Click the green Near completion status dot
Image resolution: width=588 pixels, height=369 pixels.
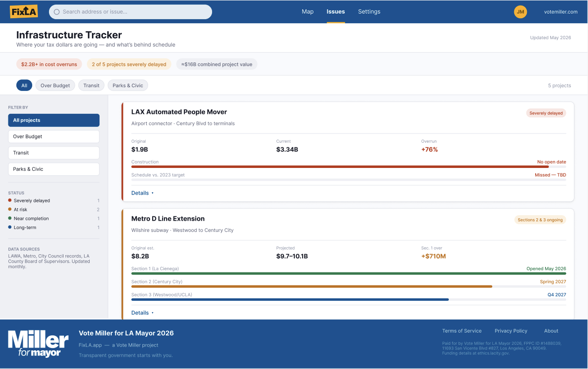(x=10, y=218)
